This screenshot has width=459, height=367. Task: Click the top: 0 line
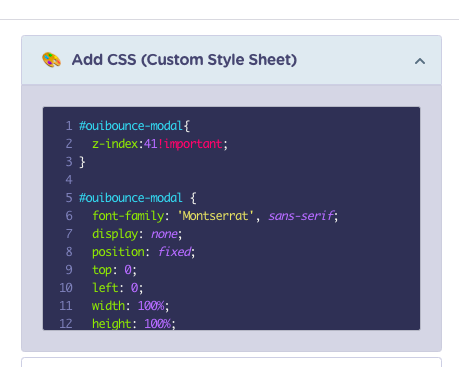point(114,270)
